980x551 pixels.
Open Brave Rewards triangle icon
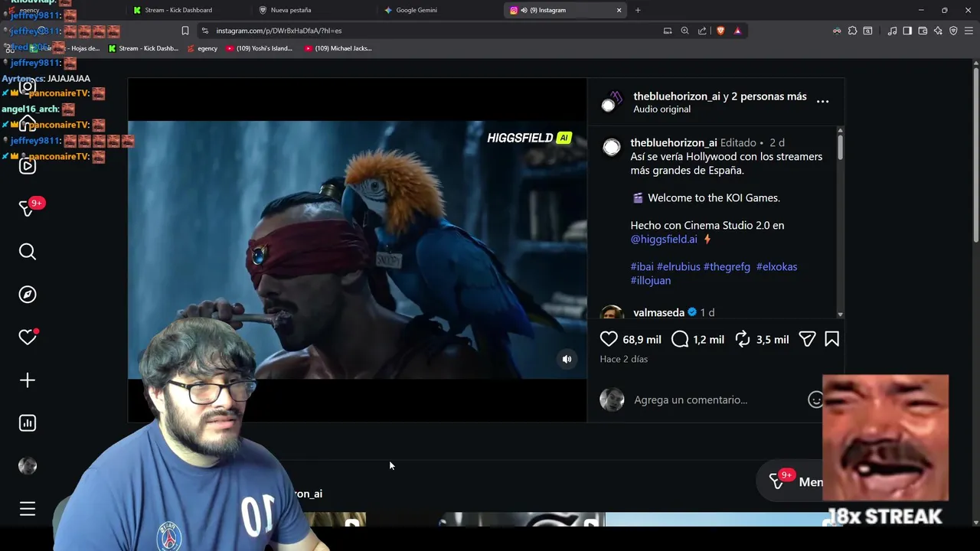(737, 31)
